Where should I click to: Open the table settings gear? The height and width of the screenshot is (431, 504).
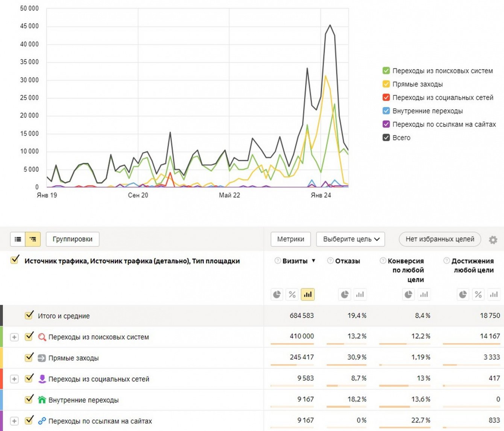coord(493,239)
